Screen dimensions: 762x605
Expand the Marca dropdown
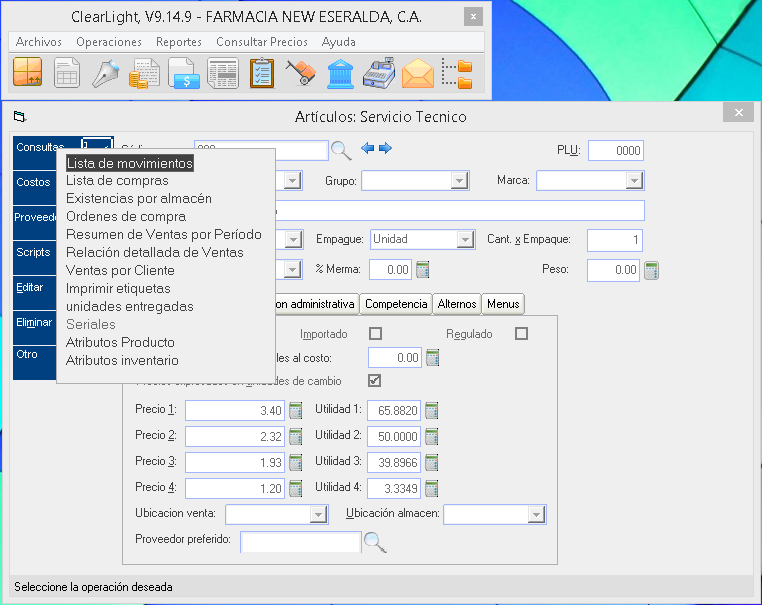point(634,181)
